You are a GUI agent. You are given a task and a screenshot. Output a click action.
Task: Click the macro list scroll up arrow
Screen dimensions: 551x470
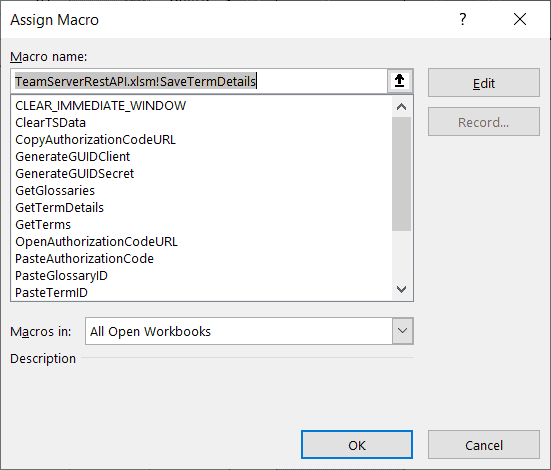coord(401,107)
